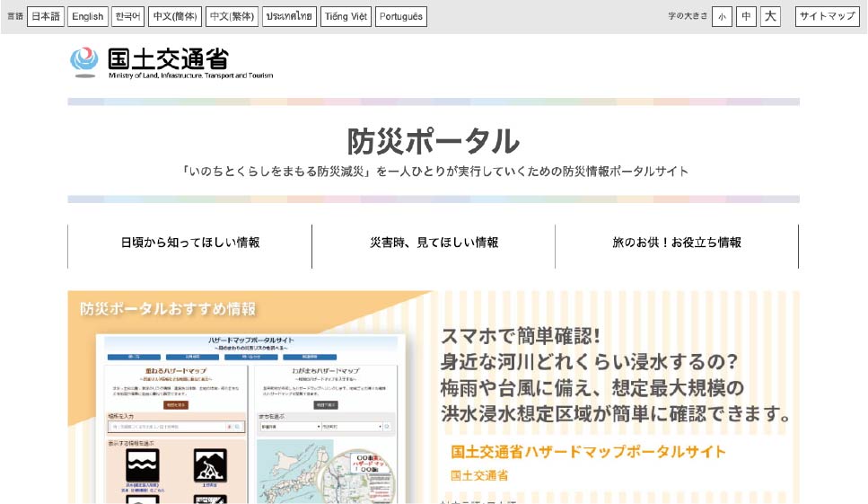This screenshot has height=504, width=868.
Task: Switch language to Português
Action: click(400, 16)
